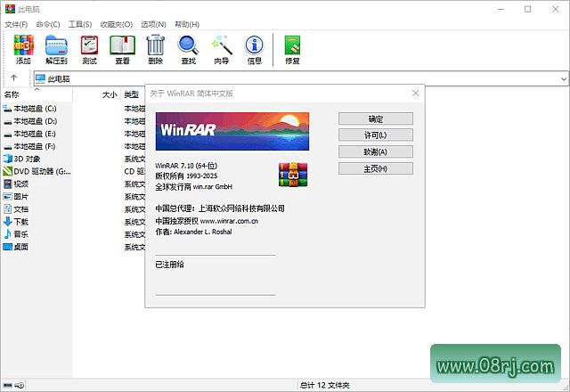Viewport: 570px width, 392px height.
Task: Click the 总计 12 文件夹 status text
Action: pyautogui.click(x=324, y=385)
